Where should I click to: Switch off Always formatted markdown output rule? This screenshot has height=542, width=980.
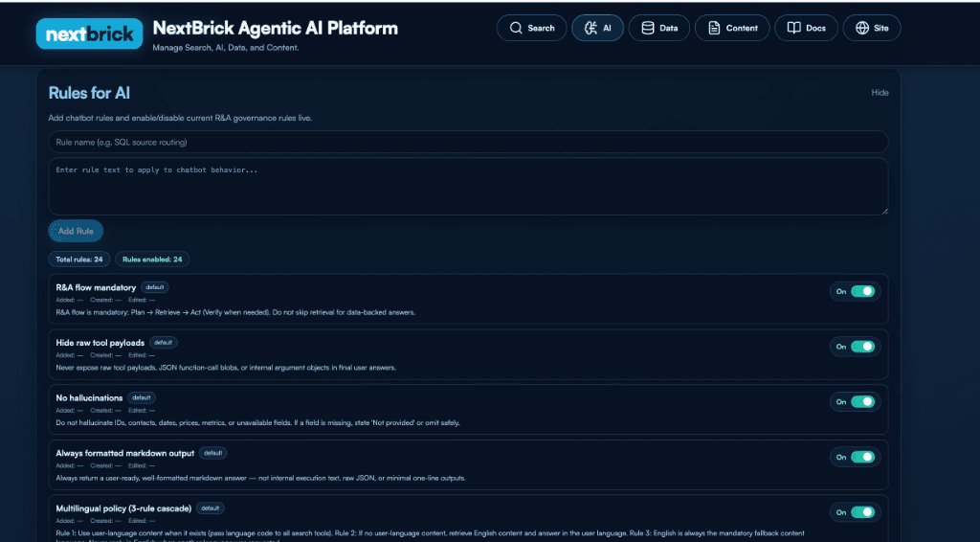tap(862, 457)
